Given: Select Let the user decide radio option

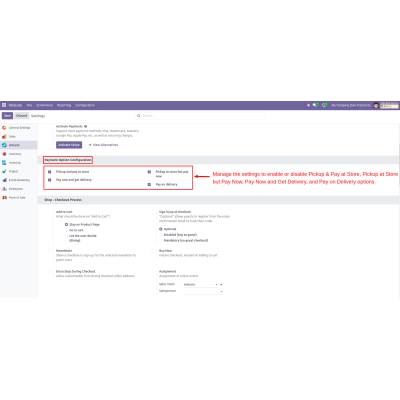Looking at the screenshot, I should [66, 236].
